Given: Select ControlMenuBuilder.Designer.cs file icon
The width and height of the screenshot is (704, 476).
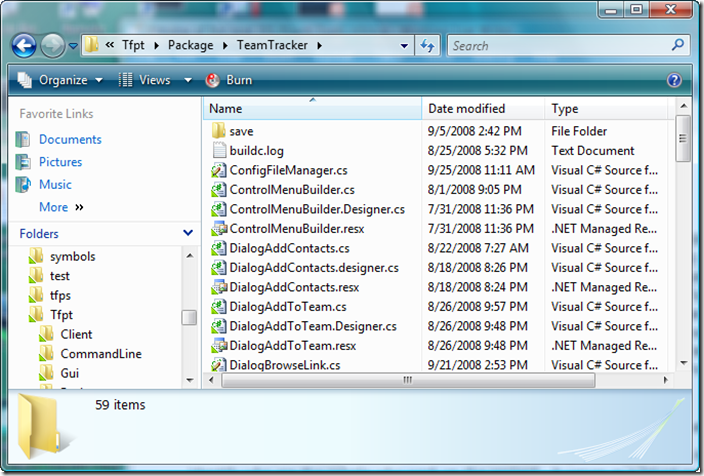Looking at the screenshot, I should (219, 209).
